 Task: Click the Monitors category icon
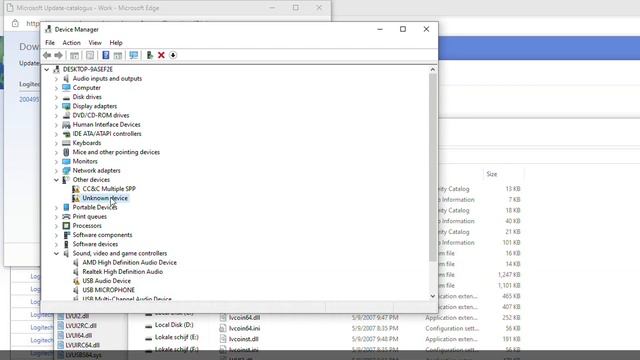click(66, 161)
